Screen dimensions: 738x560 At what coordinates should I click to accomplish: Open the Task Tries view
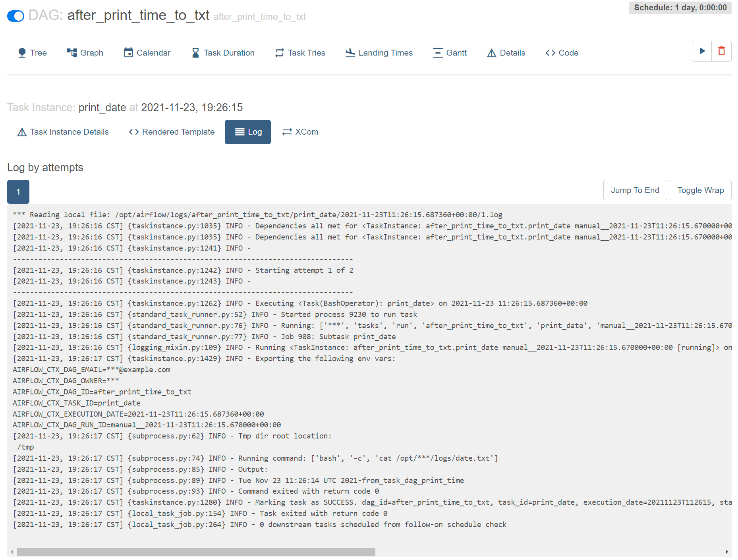tap(300, 53)
